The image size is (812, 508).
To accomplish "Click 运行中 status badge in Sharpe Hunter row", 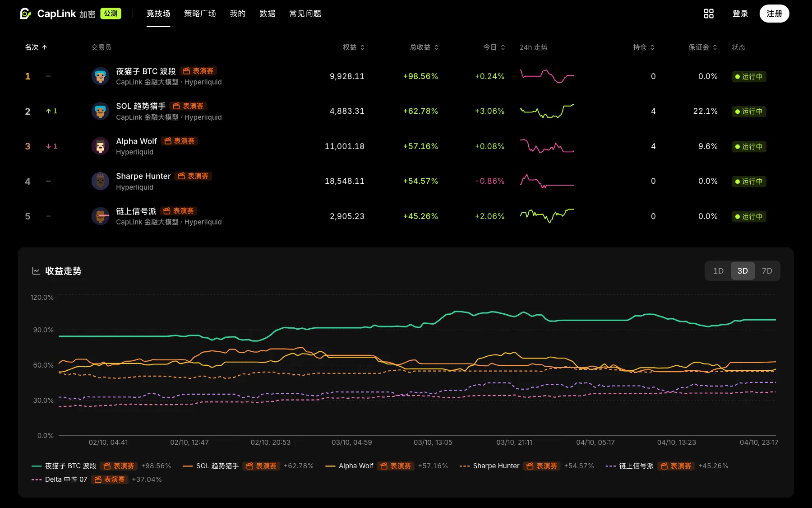I will [x=749, y=182].
